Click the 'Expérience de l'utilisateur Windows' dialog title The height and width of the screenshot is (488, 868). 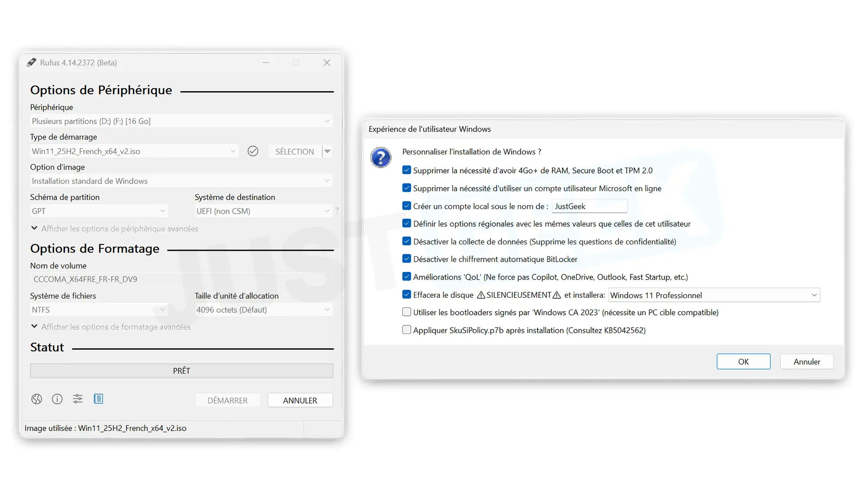429,129
